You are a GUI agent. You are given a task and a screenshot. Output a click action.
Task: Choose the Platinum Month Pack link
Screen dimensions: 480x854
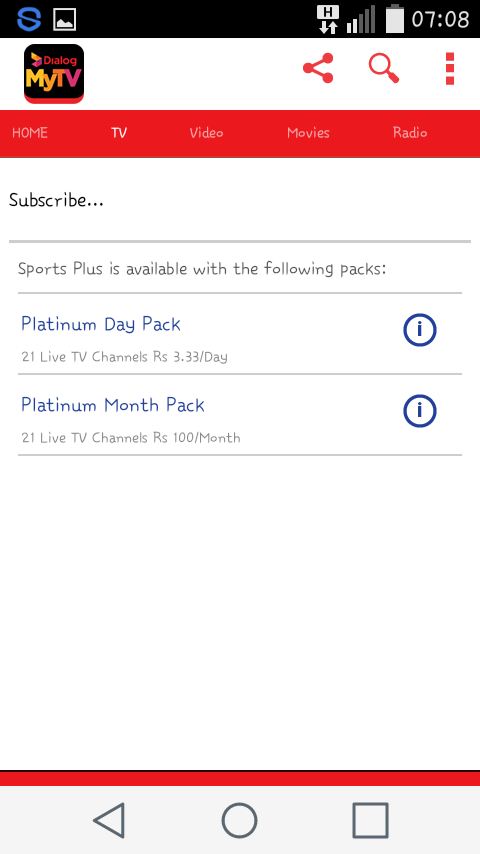pos(113,405)
